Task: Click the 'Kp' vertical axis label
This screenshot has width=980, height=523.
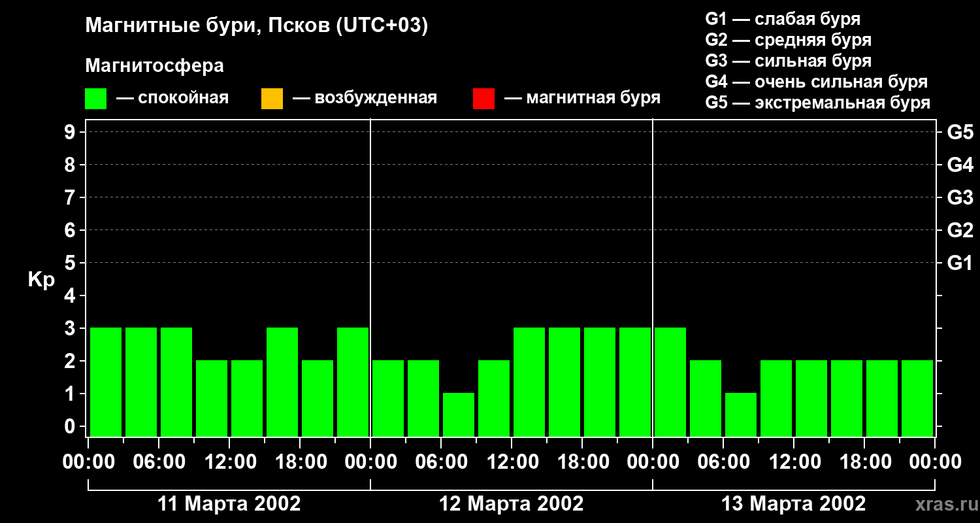Action: click(41, 280)
